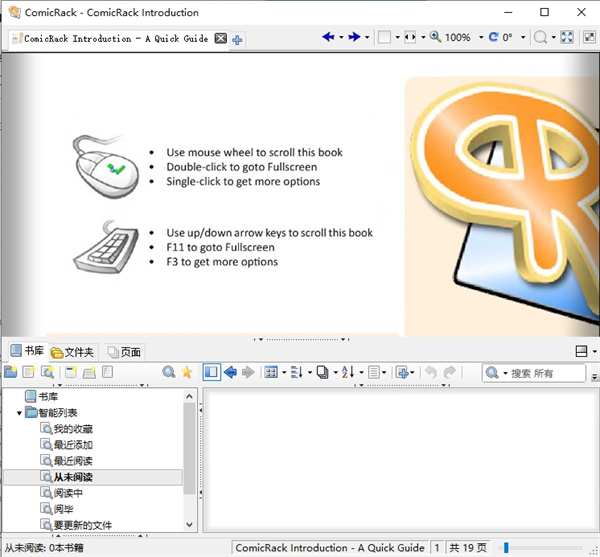Click tree scrollbar up arrow
Viewport: 600px width, 557px height.
click(x=189, y=396)
